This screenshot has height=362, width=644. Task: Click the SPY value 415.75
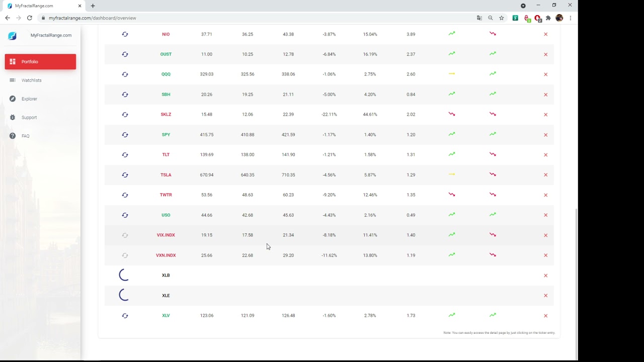(207, 135)
